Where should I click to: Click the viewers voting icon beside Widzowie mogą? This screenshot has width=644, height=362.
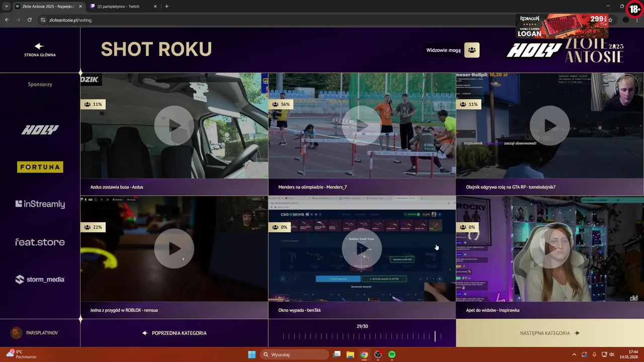click(x=472, y=50)
